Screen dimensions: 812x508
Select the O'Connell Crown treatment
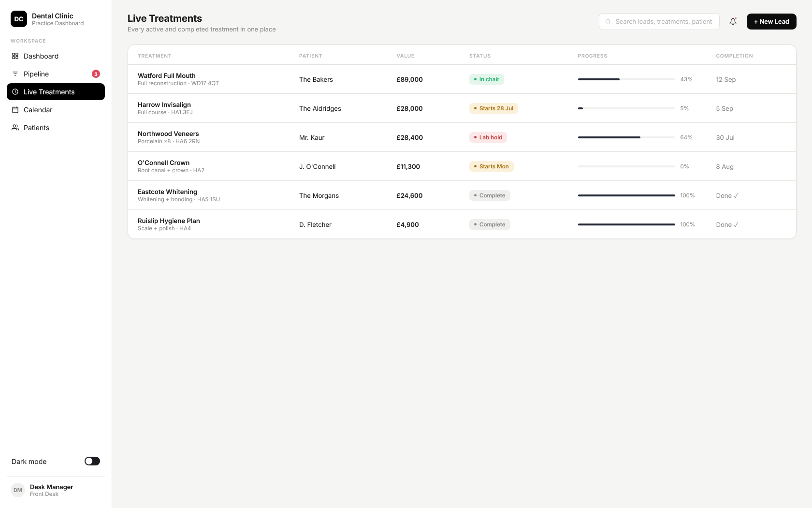[x=164, y=163]
